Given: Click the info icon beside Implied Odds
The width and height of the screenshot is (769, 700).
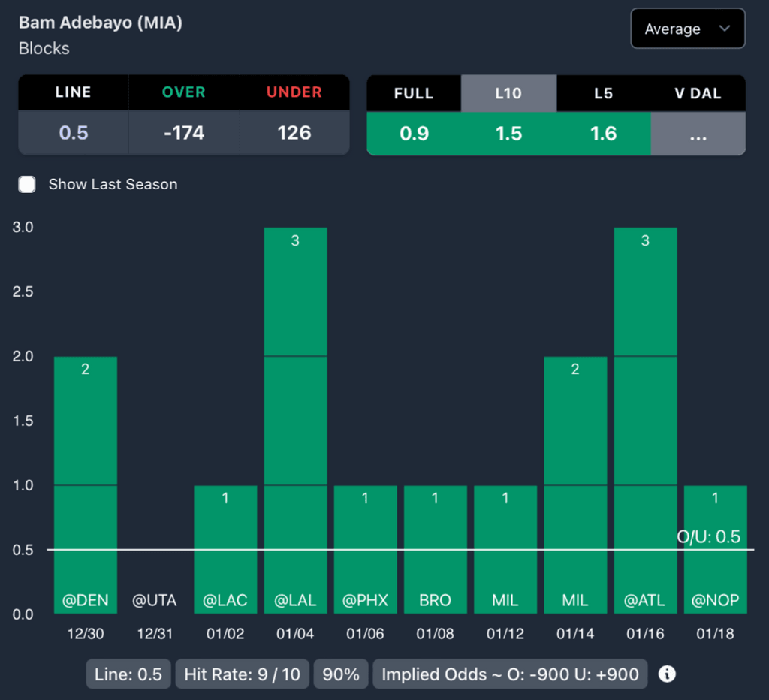Looking at the screenshot, I should click(x=667, y=674).
